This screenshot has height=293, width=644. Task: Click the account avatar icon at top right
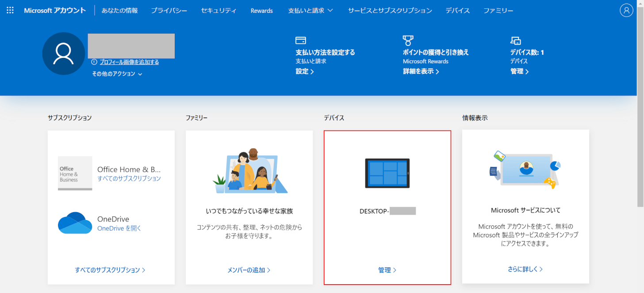[x=626, y=11]
